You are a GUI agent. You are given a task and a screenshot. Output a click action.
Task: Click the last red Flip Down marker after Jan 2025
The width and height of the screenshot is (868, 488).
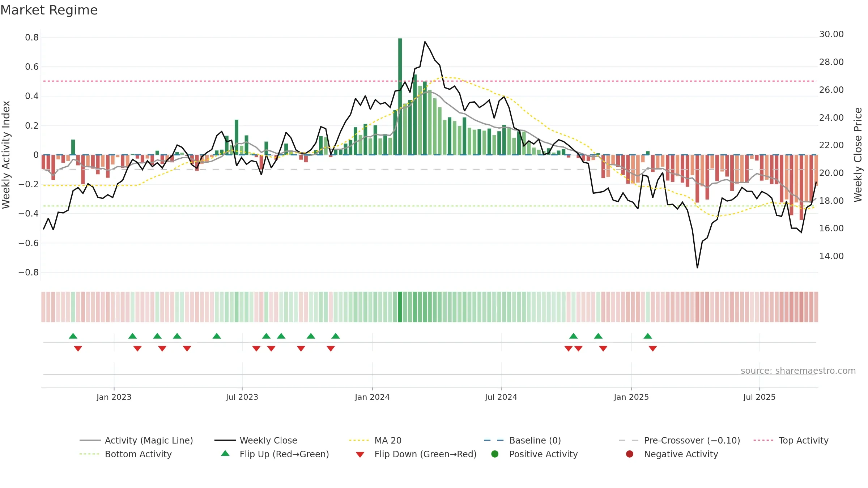pyautogui.click(x=653, y=348)
